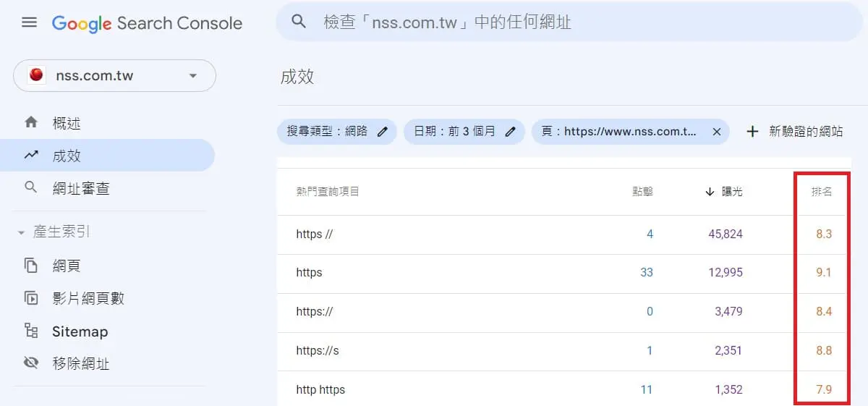
Task: Click the position value 8.3
Action: [x=824, y=234]
